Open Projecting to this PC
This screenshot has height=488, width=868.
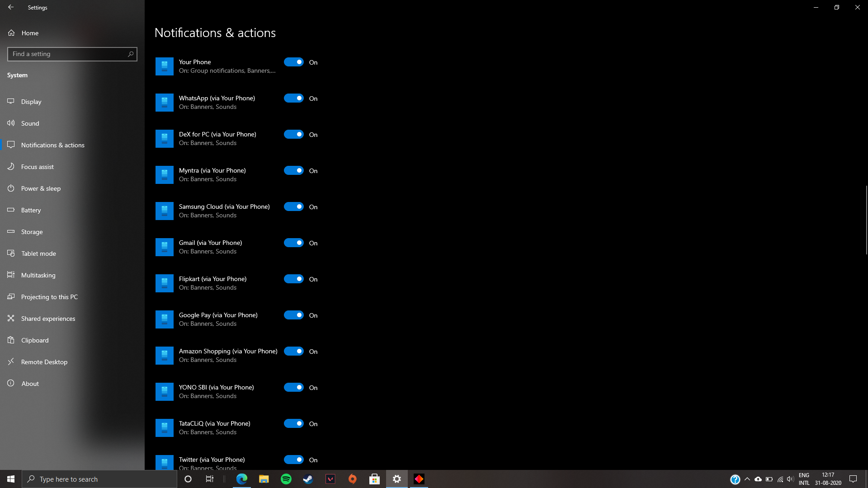pos(72,297)
